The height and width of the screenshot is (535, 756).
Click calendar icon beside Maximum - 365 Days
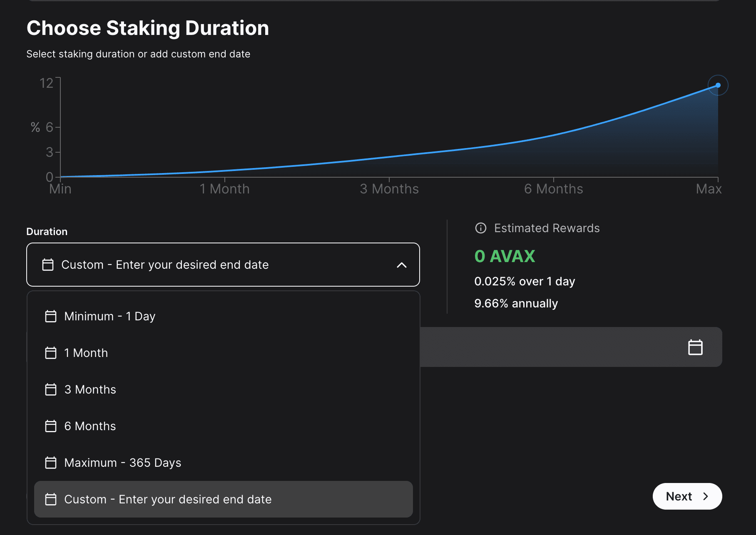point(51,463)
